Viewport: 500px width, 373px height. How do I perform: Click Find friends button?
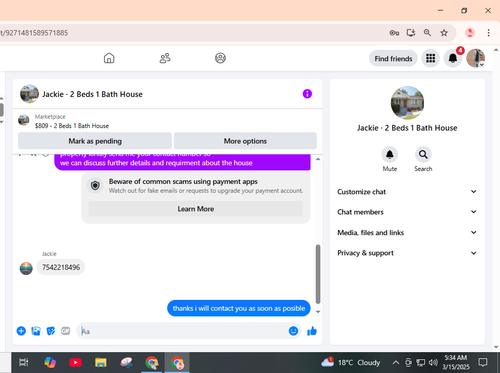[x=393, y=59]
